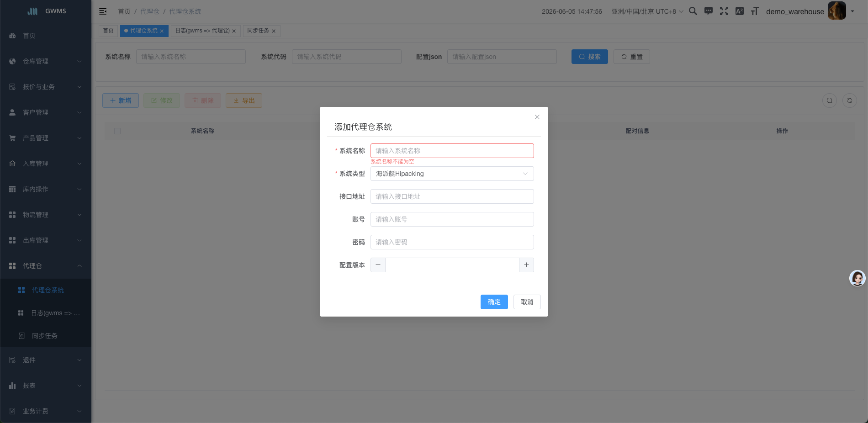Open the 系统类型 海派艇Hipacking dropdown
Screen dimensions: 868x423
tap(452, 174)
